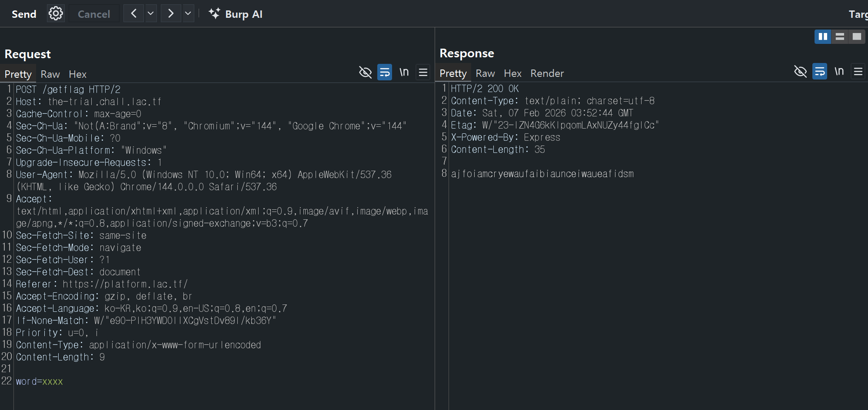Switch Response view to Render tab

(547, 73)
